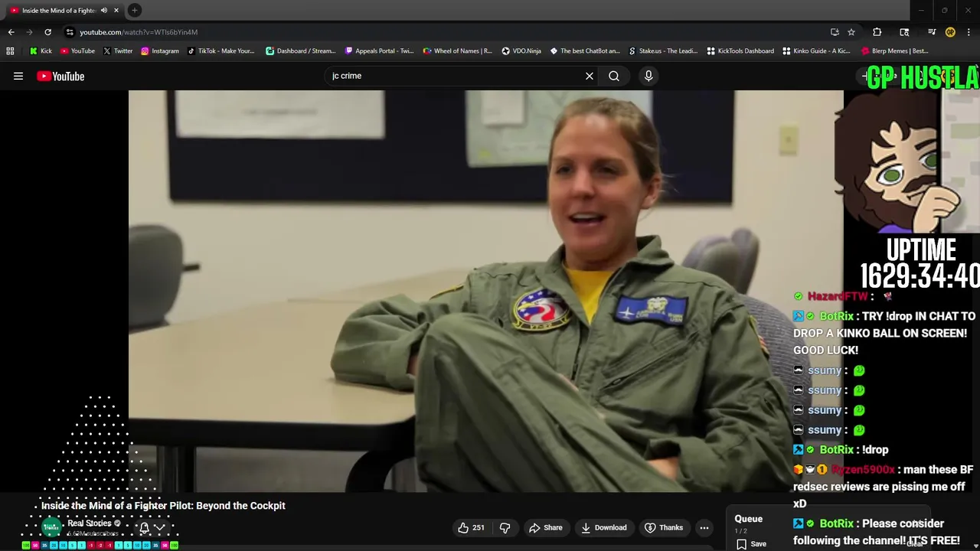Click the Queue header
This screenshot has height=551, width=980.
pos(749,519)
